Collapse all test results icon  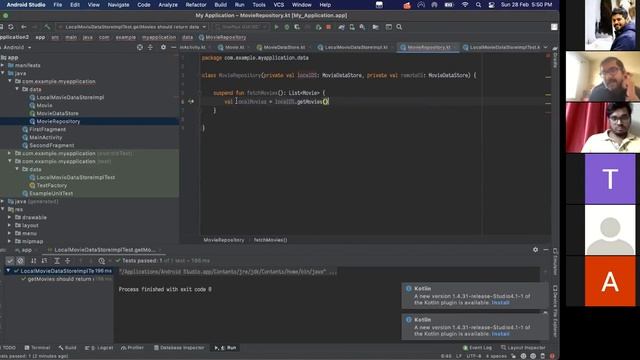(68, 260)
